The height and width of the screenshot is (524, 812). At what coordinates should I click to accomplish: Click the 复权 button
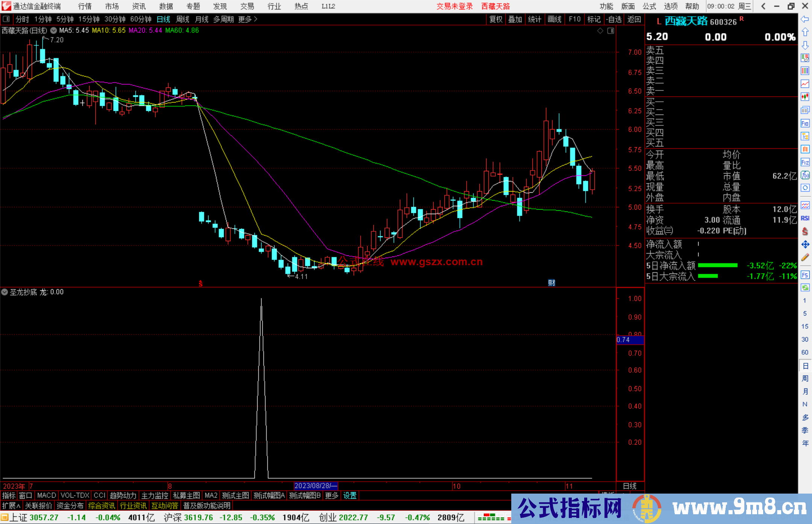pos(496,19)
